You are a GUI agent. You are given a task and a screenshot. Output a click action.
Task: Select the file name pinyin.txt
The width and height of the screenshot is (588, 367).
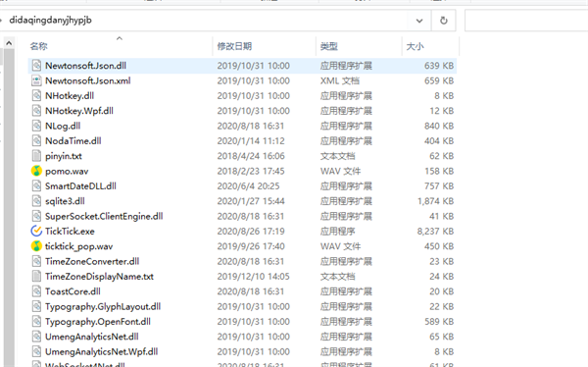(x=64, y=156)
